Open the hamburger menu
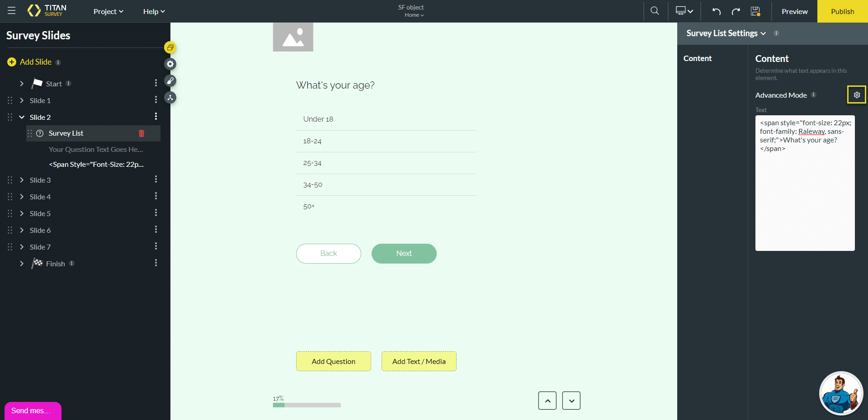This screenshot has width=868, height=420. point(12,11)
